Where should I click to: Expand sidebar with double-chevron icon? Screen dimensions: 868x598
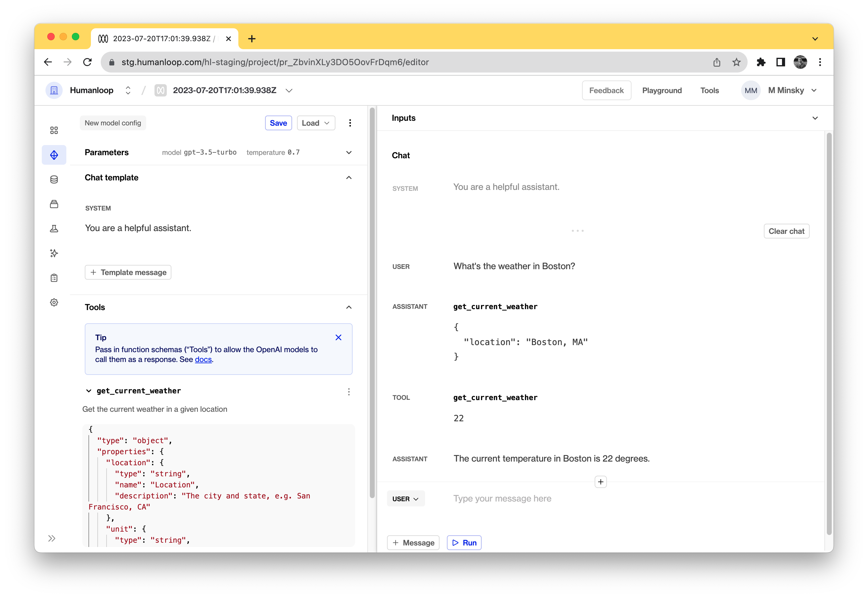click(52, 538)
